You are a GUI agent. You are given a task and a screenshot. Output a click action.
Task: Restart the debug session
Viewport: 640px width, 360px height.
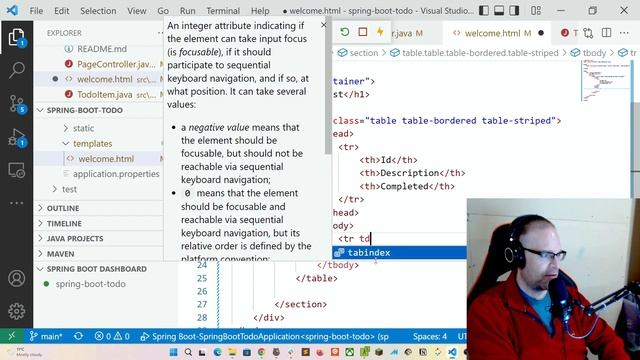[344, 32]
